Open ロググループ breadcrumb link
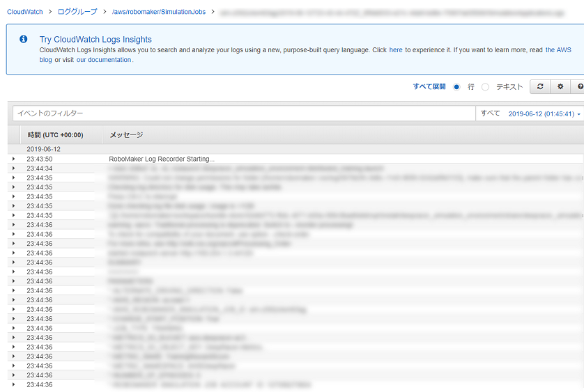Screen dimensions: 584x392 pyautogui.click(x=77, y=12)
